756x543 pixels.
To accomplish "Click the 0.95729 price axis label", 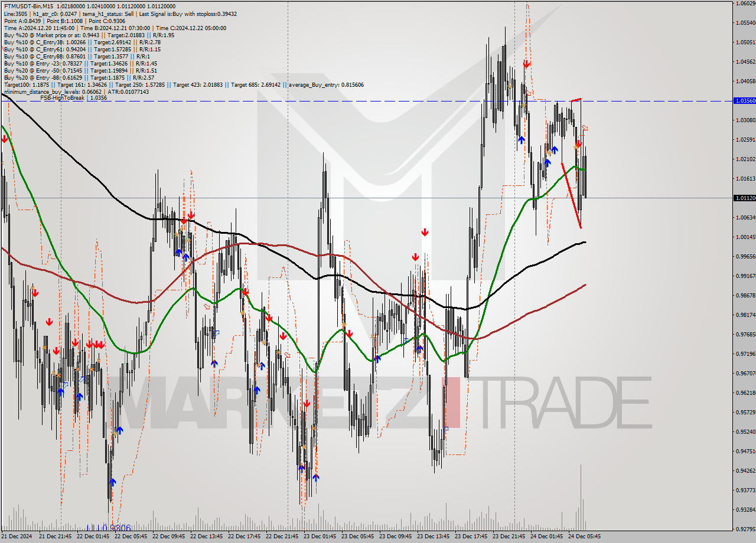I will tap(745, 412).
